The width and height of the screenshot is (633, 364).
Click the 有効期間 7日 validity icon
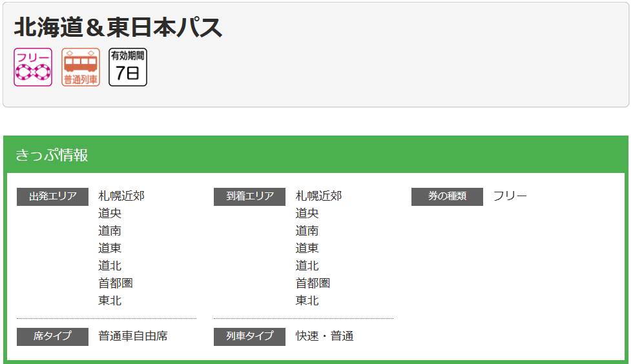pos(128,67)
